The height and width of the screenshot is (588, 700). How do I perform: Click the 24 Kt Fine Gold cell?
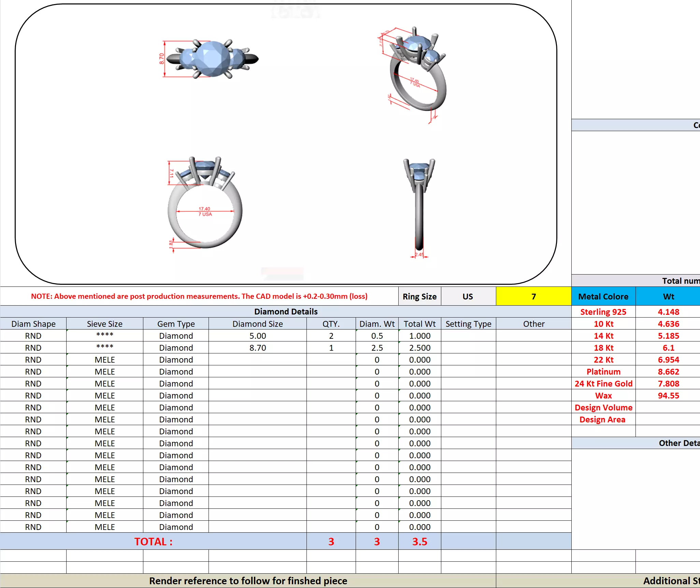tap(603, 383)
